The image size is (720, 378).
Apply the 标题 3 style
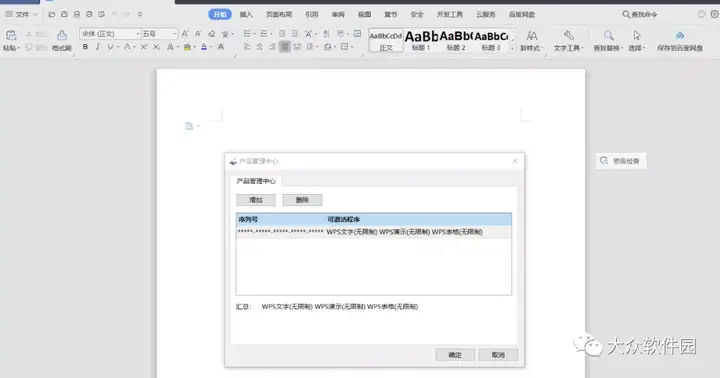(491, 40)
